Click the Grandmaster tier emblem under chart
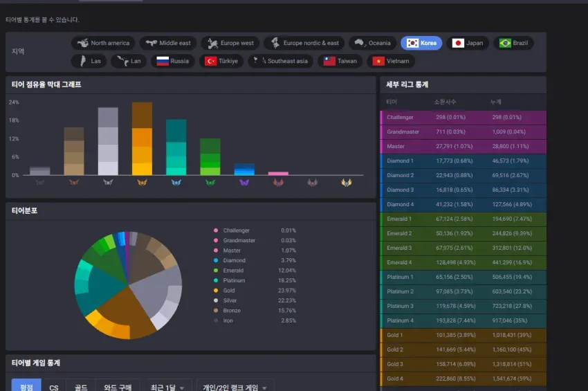 [313, 183]
